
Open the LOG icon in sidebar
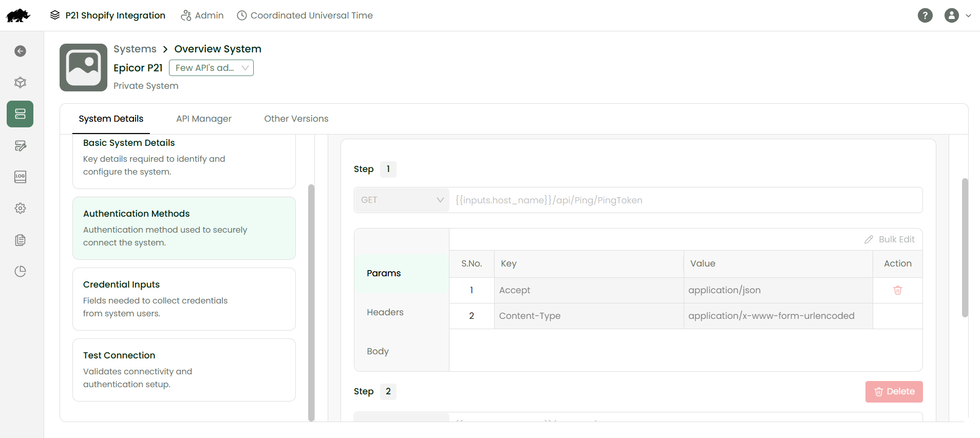click(20, 177)
